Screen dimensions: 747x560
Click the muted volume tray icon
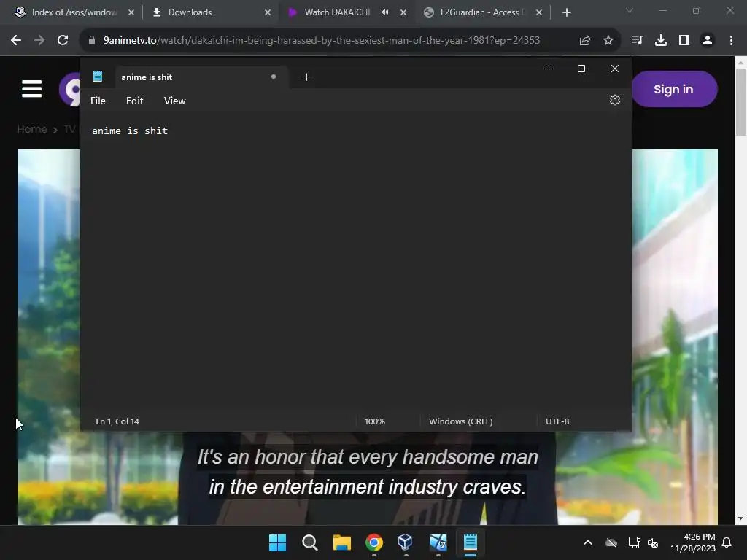[653, 542]
